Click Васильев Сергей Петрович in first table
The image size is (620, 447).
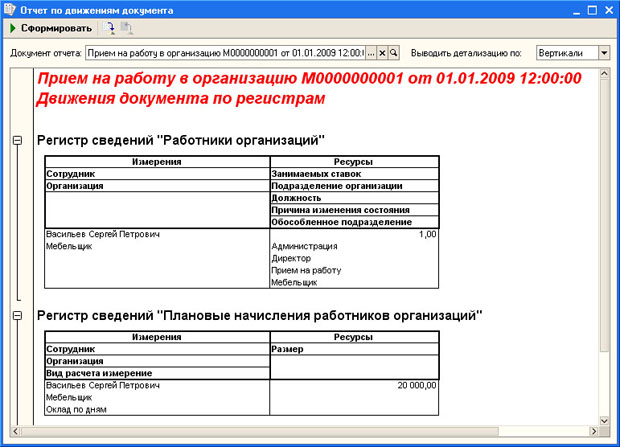(103, 234)
